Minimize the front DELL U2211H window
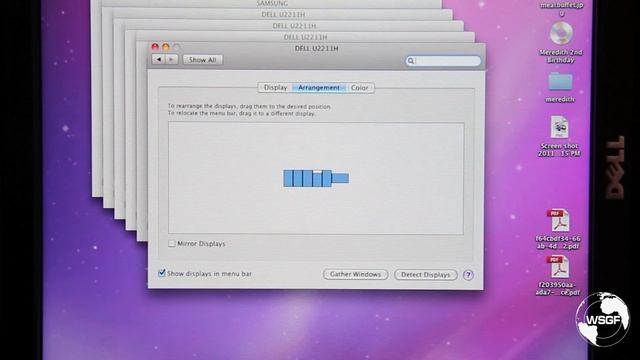640x360 pixels. click(x=166, y=47)
